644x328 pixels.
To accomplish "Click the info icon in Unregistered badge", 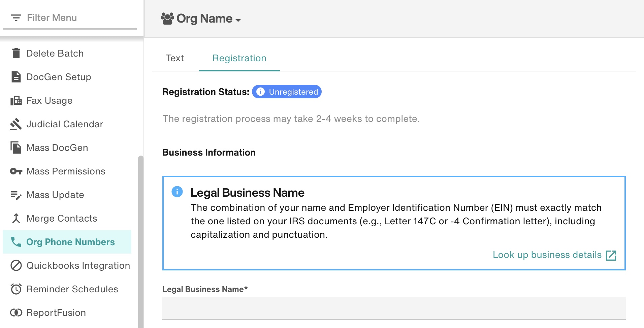I will [x=261, y=92].
